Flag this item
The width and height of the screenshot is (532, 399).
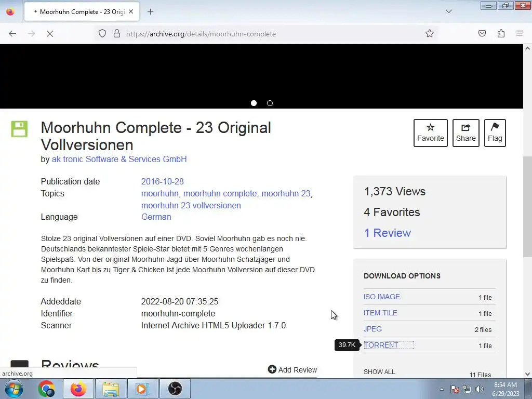click(495, 133)
